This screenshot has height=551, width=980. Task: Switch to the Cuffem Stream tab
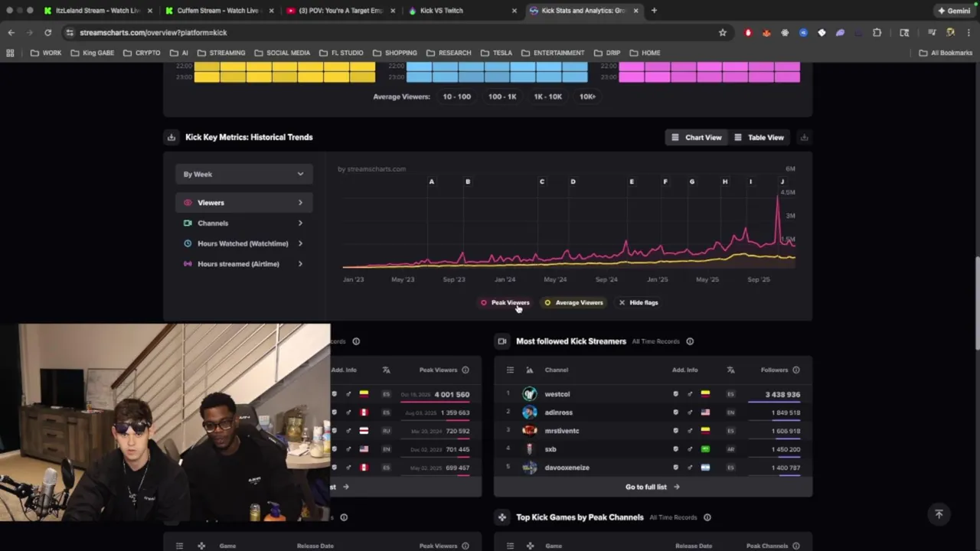tap(218, 11)
